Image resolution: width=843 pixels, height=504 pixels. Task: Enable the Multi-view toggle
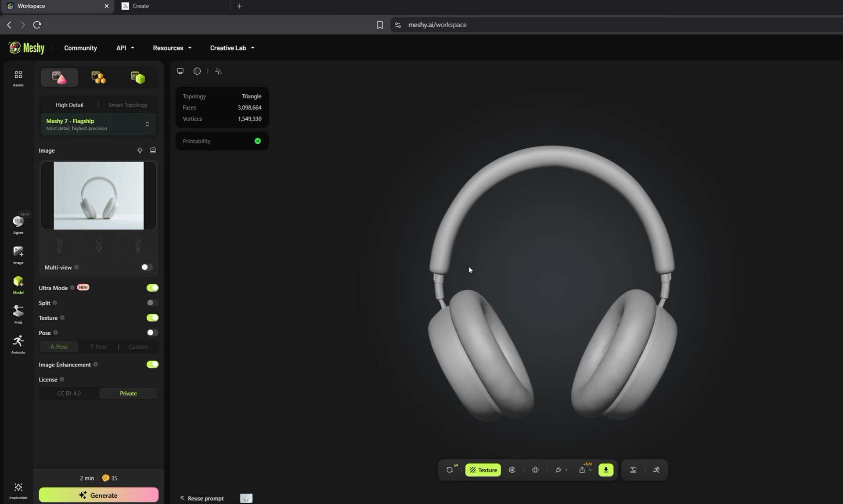tap(147, 267)
